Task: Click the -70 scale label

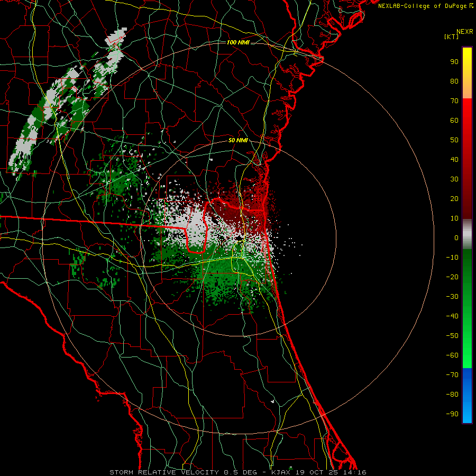Action: (452, 375)
